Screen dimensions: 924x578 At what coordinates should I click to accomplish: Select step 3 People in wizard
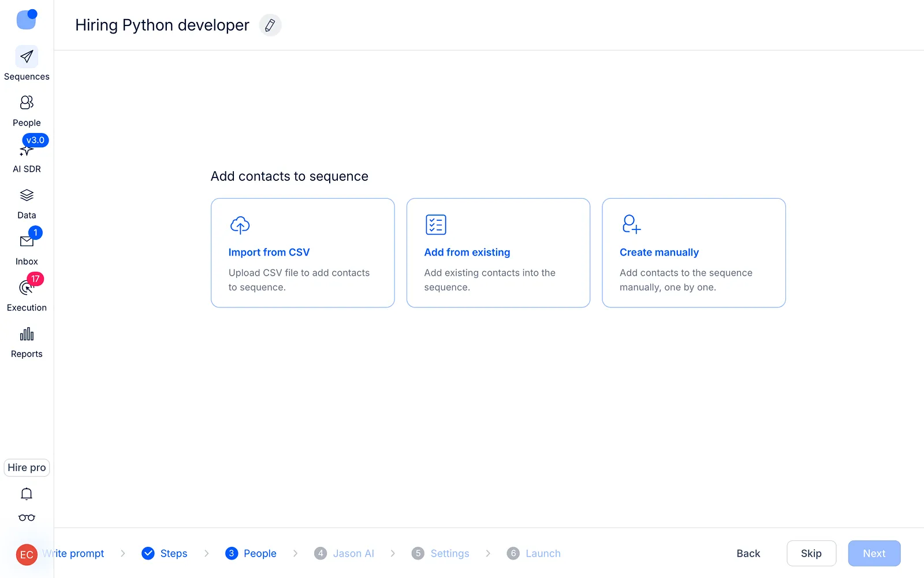pyautogui.click(x=251, y=553)
